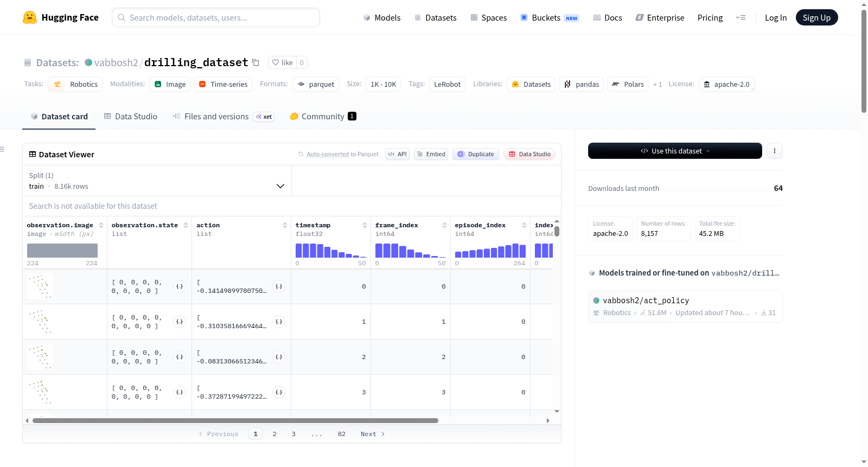The width and height of the screenshot is (868, 467).
Task: Filter by the Polars library tag
Action: tap(628, 84)
